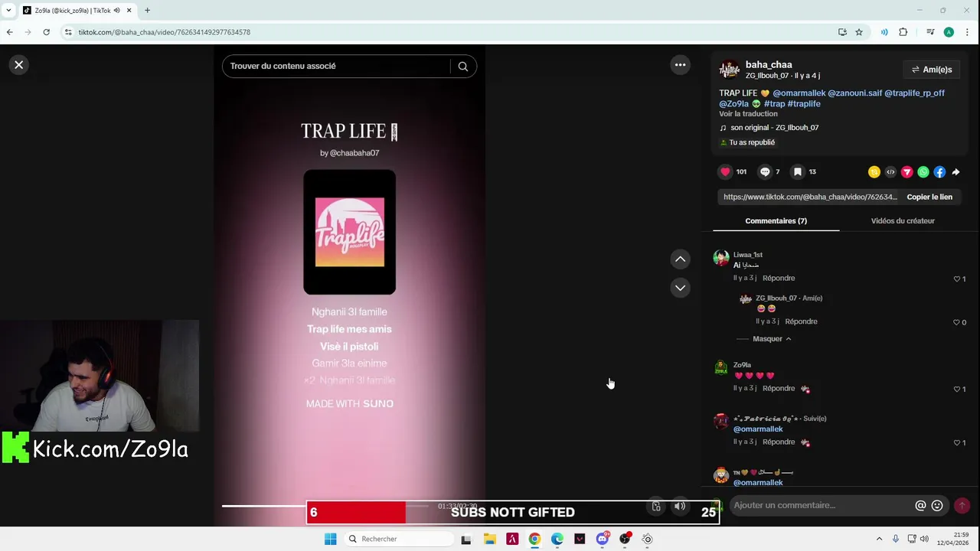Close the Zo9la TikTok tab
The image size is (980, 551).
[x=129, y=11]
